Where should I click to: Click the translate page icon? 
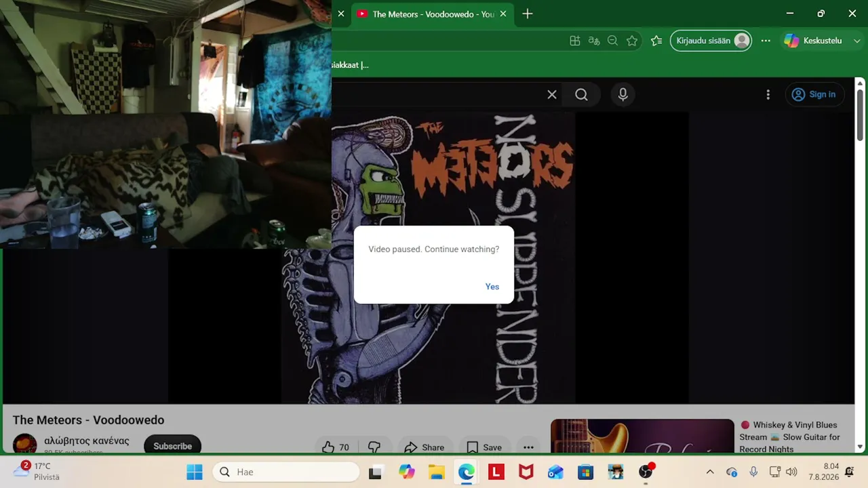[x=594, y=41]
